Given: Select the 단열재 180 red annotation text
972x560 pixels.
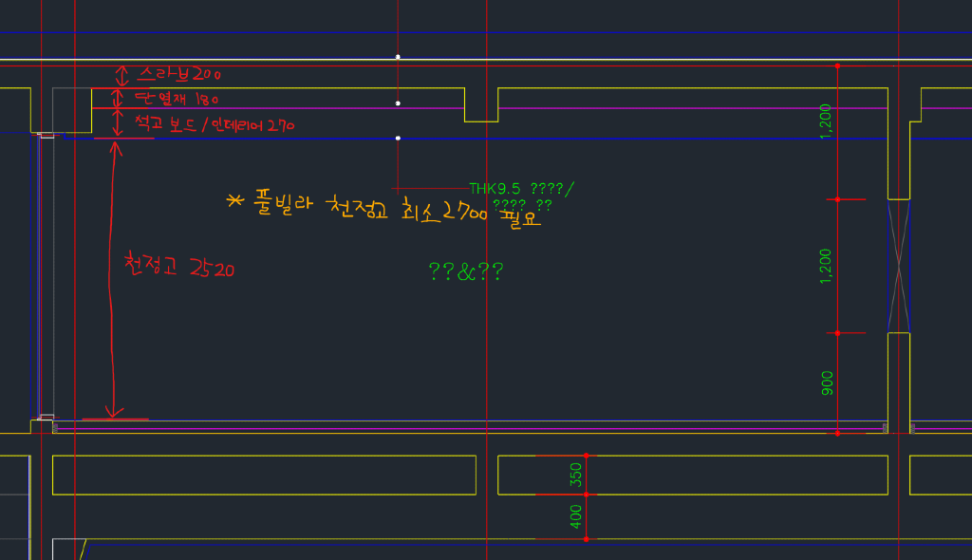Looking at the screenshot, I should tap(177, 99).
